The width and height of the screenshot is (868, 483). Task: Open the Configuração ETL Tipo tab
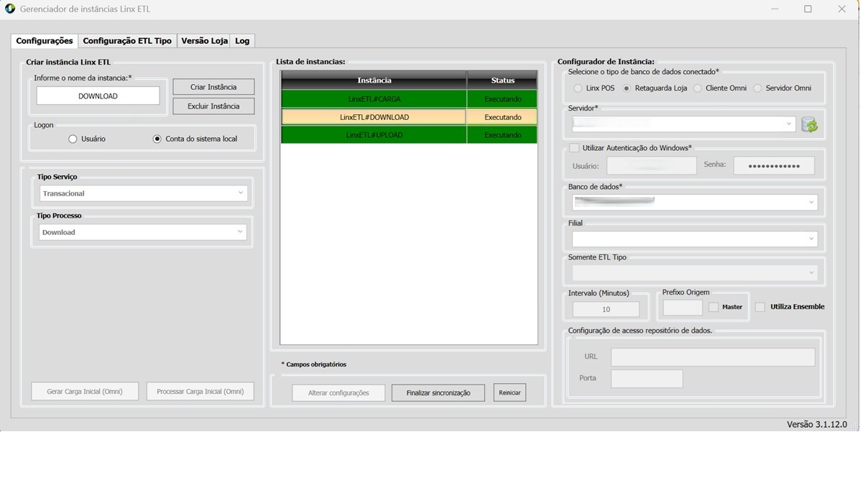tap(127, 41)
